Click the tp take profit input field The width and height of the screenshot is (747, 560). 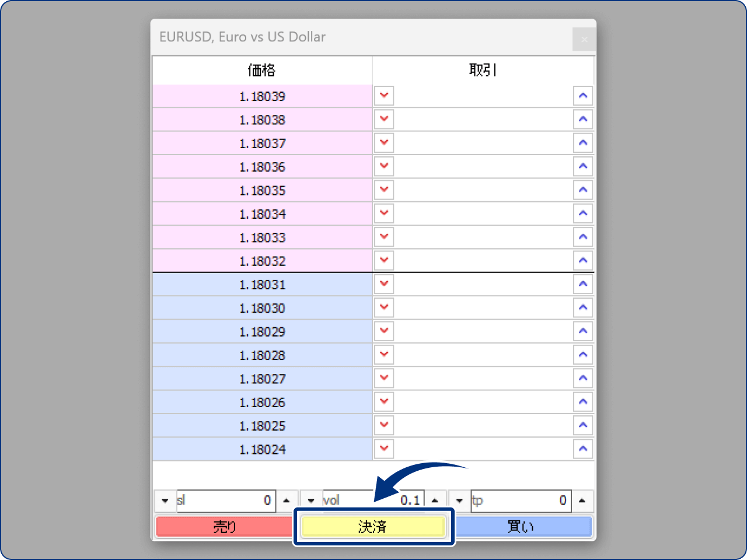(521, 501)
